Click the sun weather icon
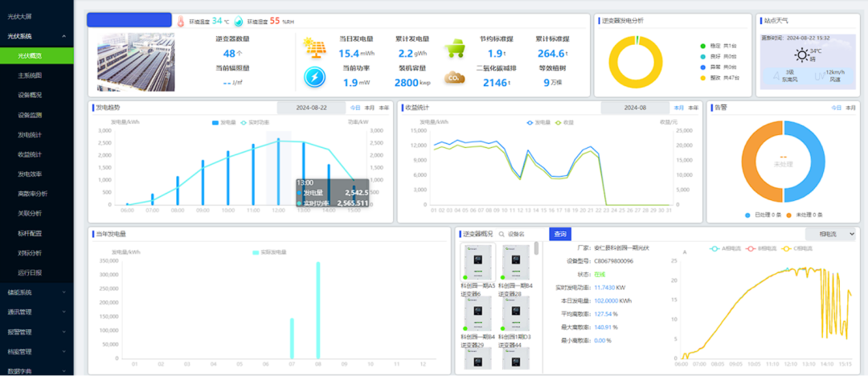The width and height of the screenshot is (868, 376). (x=801, y=55)
